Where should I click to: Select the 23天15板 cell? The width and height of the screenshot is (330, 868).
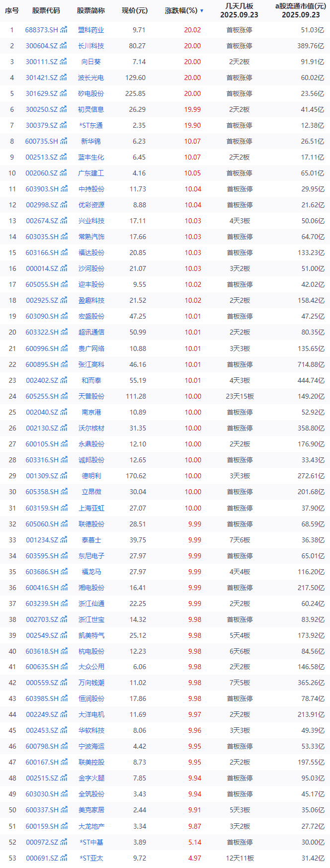pyautogui.click(x=240, y=396)
